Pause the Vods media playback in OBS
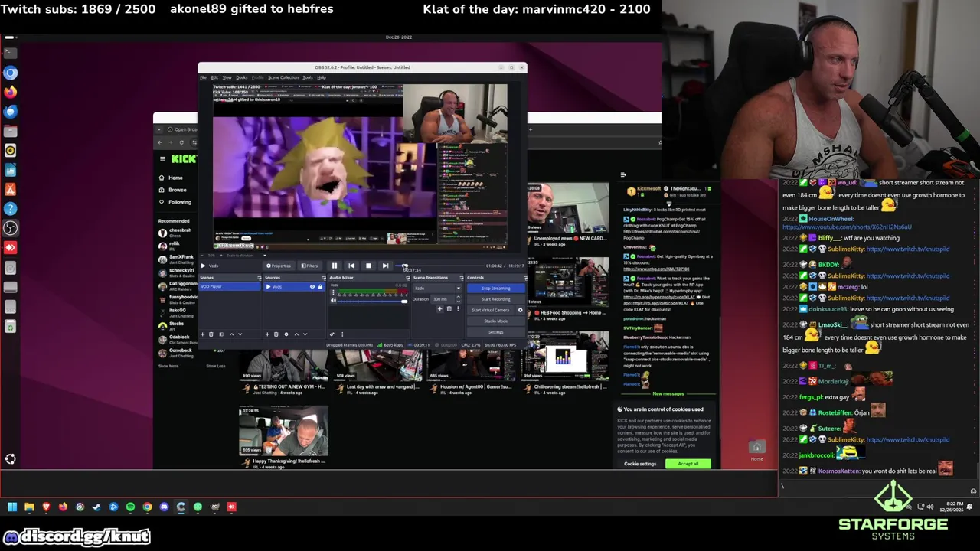The height and width of the screenshot is (551, 980). [x=335, y=266]
